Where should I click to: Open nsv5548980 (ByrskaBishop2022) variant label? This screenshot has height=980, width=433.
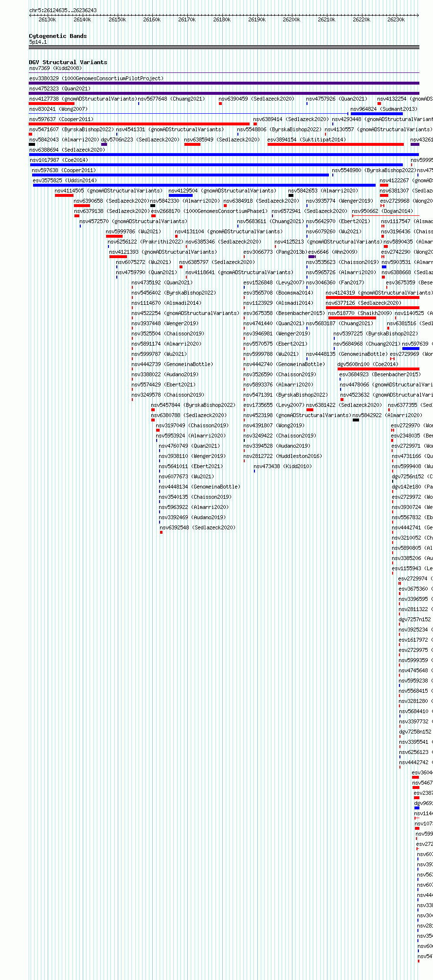[x=374, y=170]
